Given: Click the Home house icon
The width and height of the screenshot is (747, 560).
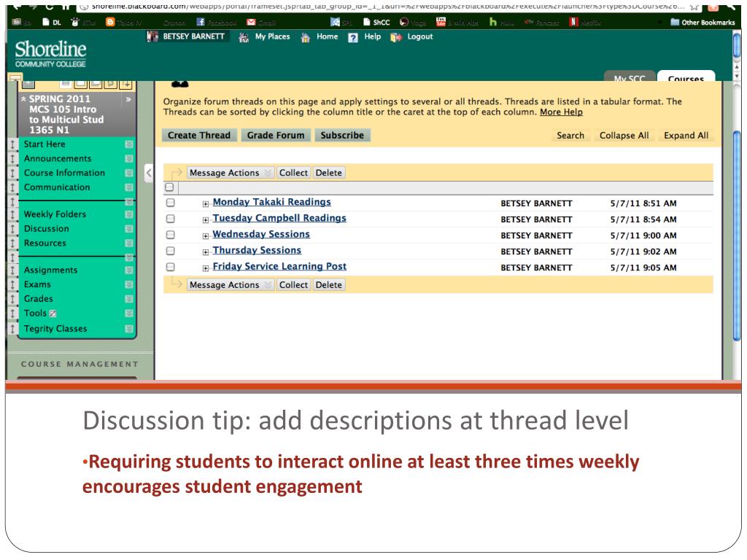Looking at the screenshot, I should pyautogui.click(x=306, y=38).
